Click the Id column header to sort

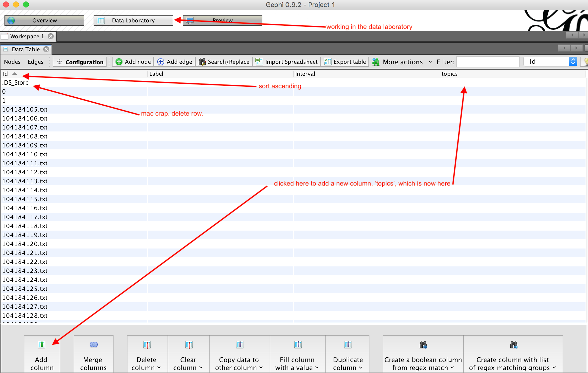coord(5,74)
